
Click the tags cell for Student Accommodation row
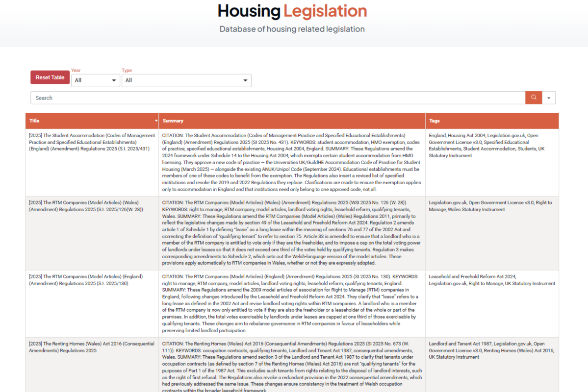(491, 146)
